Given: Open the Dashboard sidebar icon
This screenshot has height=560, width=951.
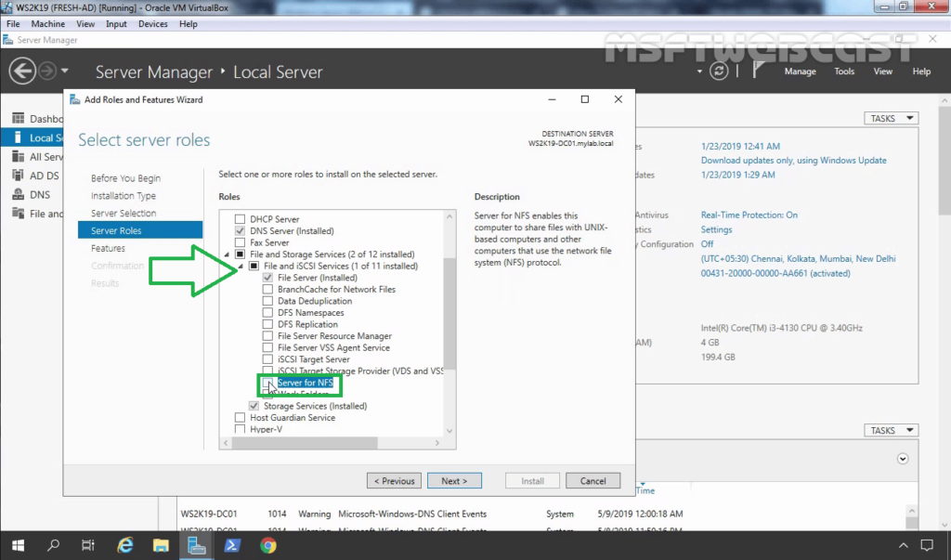Looking at the screenshot, I should pyautogui.click(x=19, y=118).
